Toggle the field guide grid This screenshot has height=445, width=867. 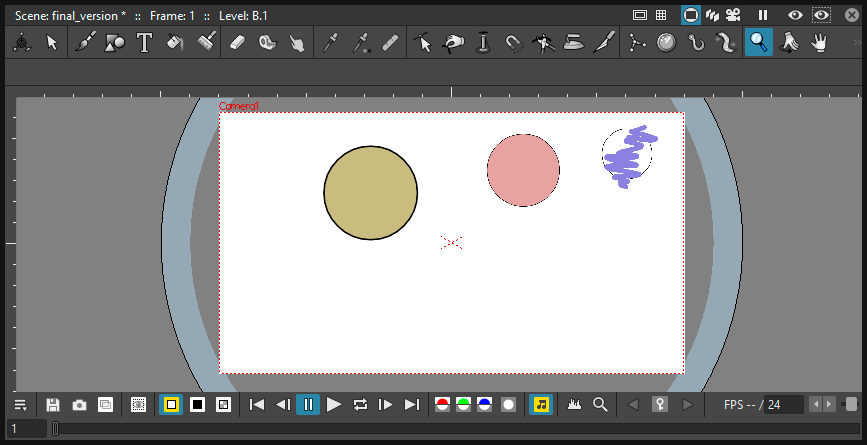point(661,15)
